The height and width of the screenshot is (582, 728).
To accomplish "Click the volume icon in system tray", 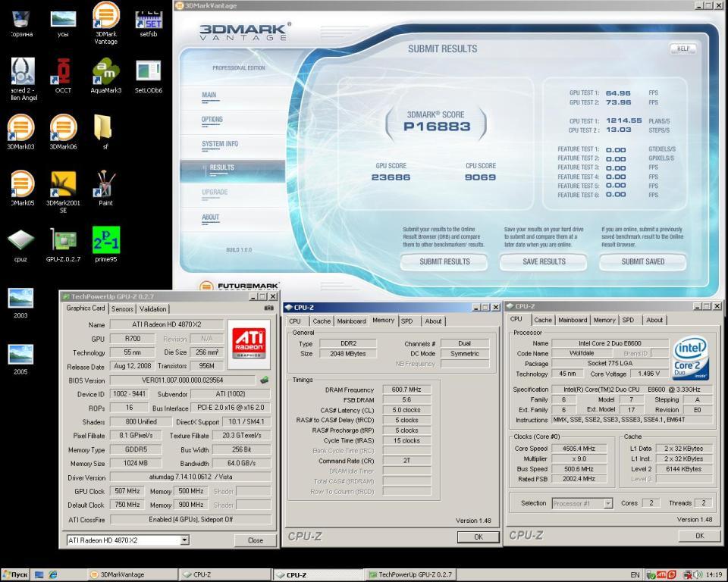I will tap(698, 574).
